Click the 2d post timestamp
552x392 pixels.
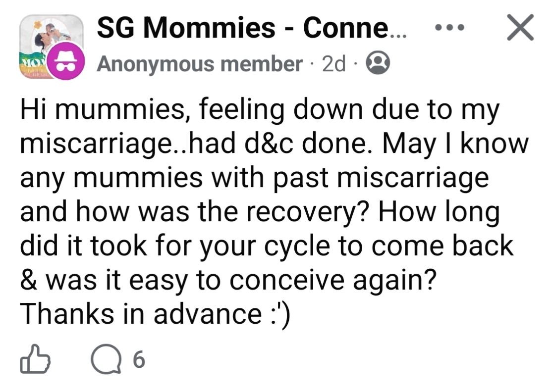pos(333,64)
